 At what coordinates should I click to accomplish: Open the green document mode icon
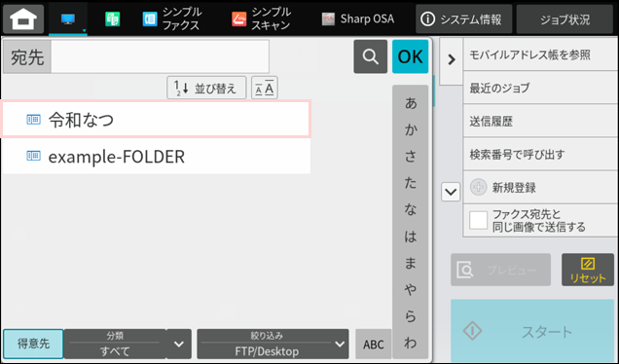coord(113,18)
